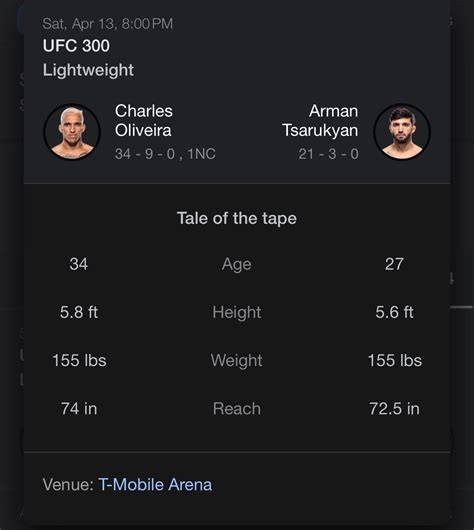The height and width of the screenshot is (530, 474).
Task: Click Tsarukyan's age value 27
Action: tap(394, 264)
